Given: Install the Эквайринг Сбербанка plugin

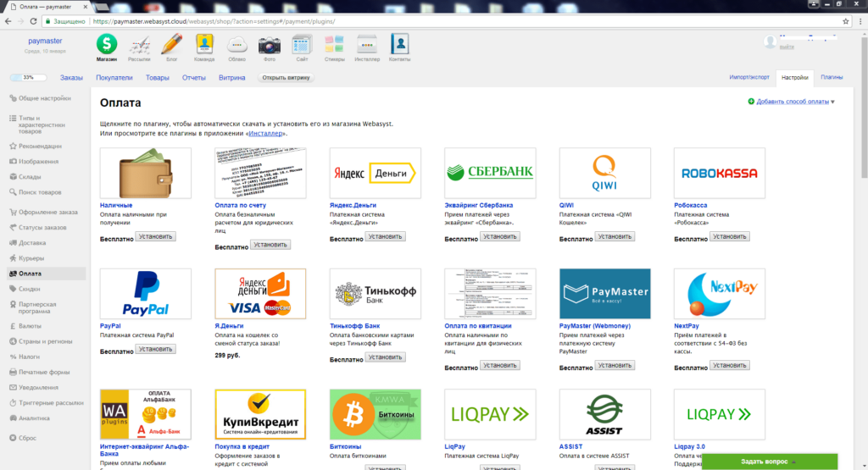Looking at the screenshot, I should 500,236.
